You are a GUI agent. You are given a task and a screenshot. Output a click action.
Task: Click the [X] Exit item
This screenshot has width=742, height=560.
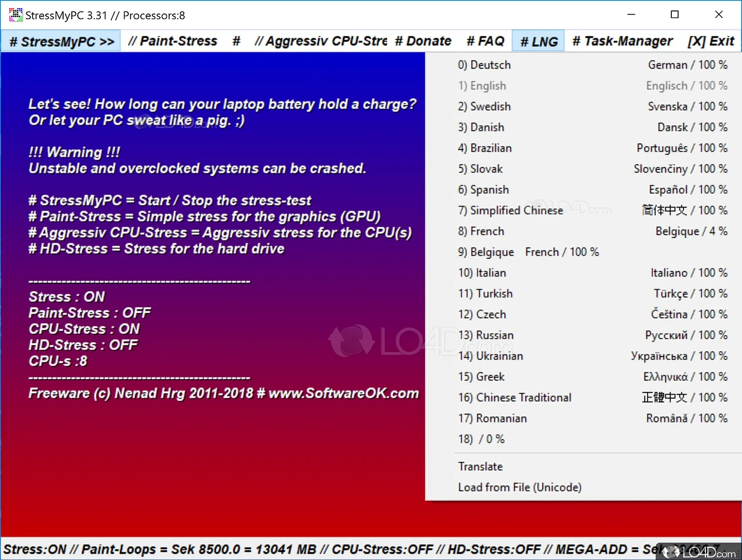click(711, 41)
